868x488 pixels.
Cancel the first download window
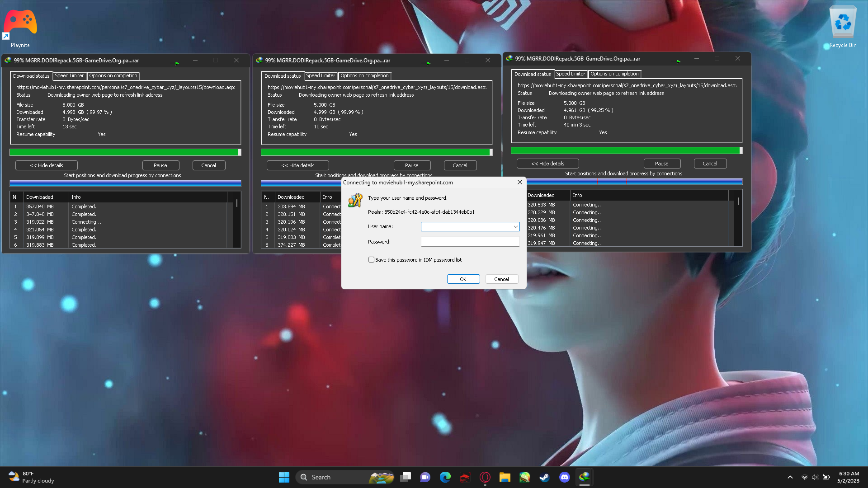tap(208, 165)
